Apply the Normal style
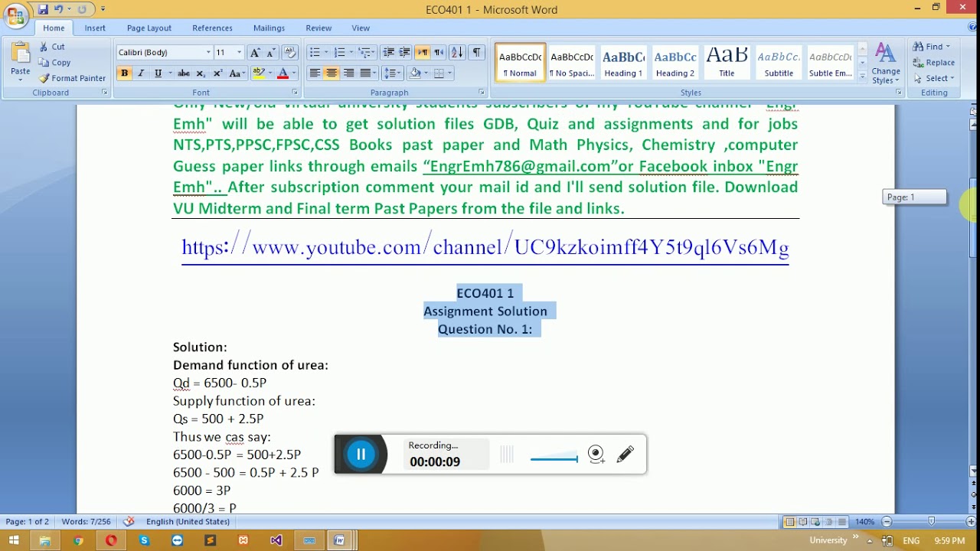The image size is (980, 551). pos(520,62)
